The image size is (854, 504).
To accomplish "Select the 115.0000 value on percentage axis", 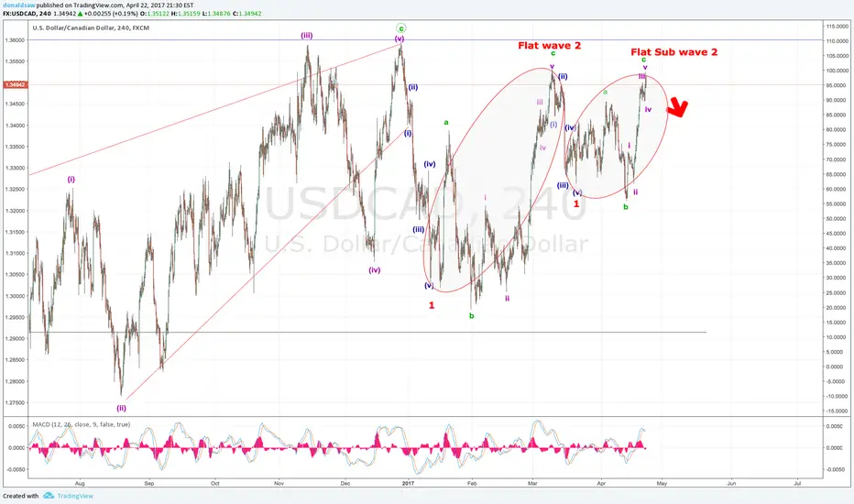I will coord(838,27).
